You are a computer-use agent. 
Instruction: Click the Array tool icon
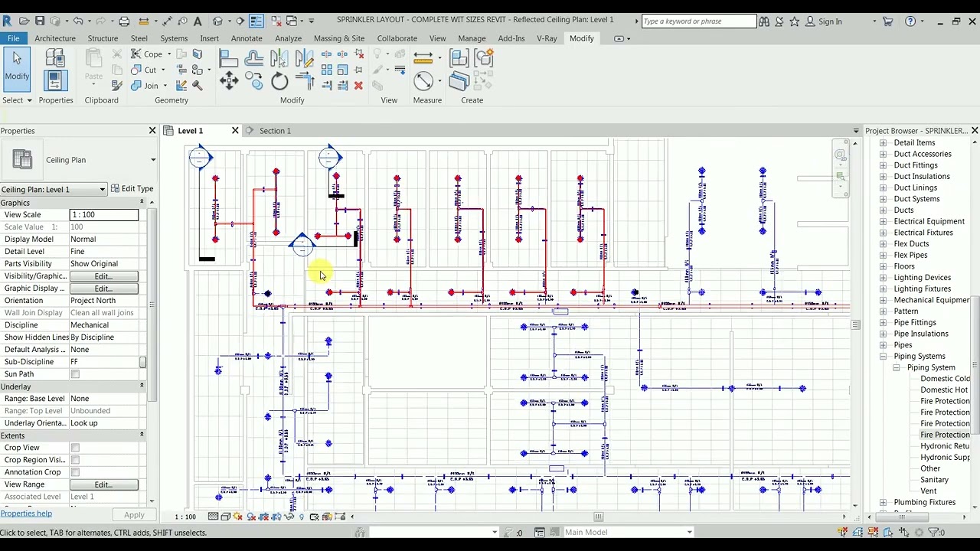327,70
